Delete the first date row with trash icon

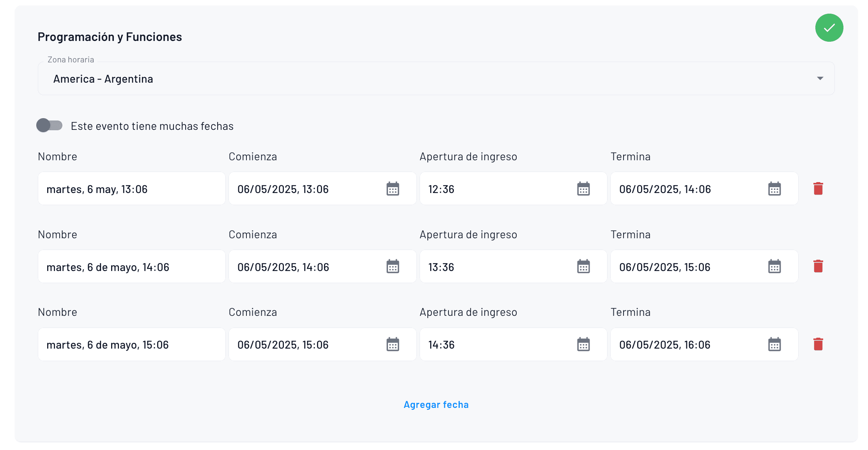tap(818, 188)
